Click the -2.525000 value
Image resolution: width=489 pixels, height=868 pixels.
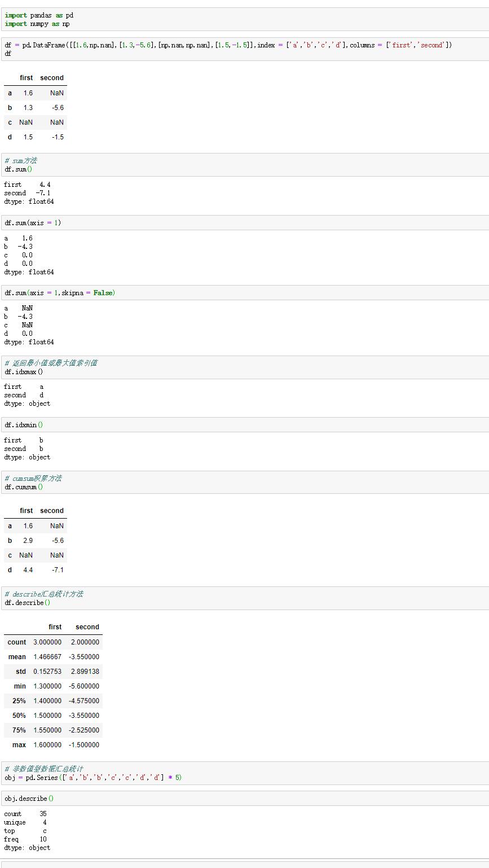[x=84, y=730]
